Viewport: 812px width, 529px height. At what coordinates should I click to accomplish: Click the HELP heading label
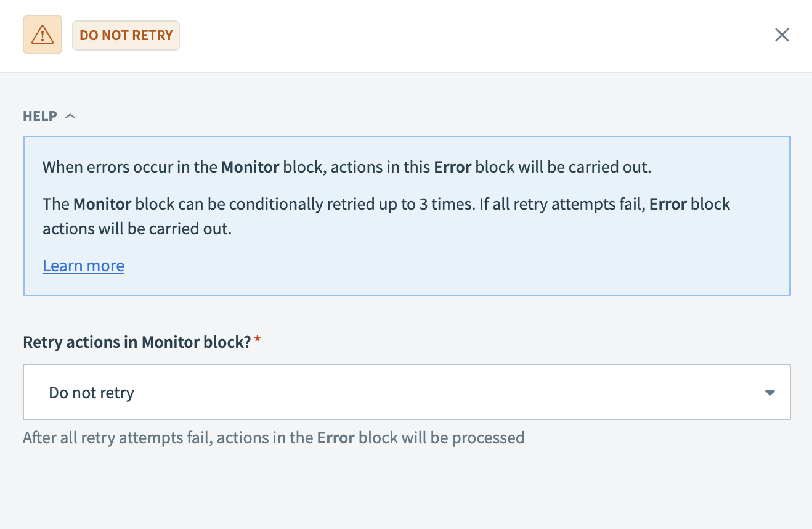point(40,116)
